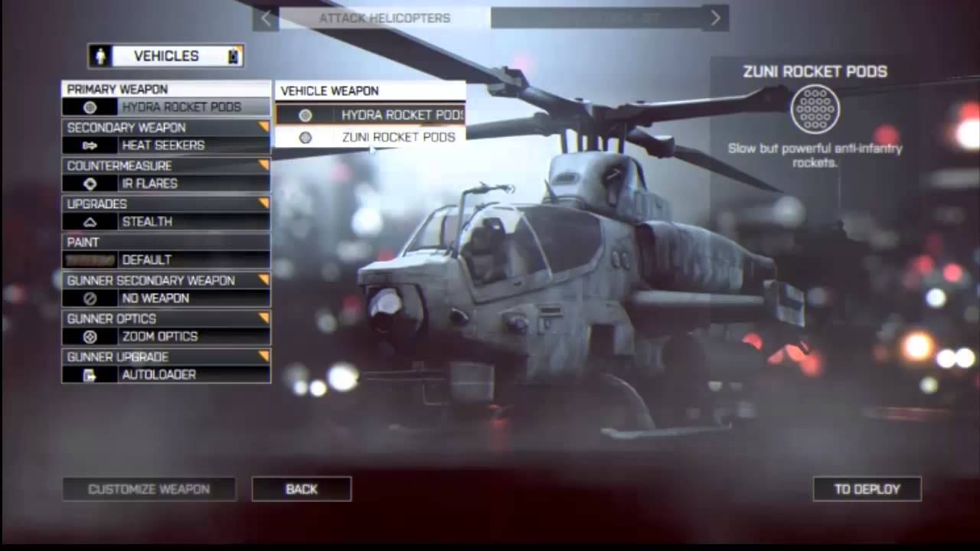This screenshot has width=980, height=551.
Task: Open the Default paint selection
Action: 166,260
